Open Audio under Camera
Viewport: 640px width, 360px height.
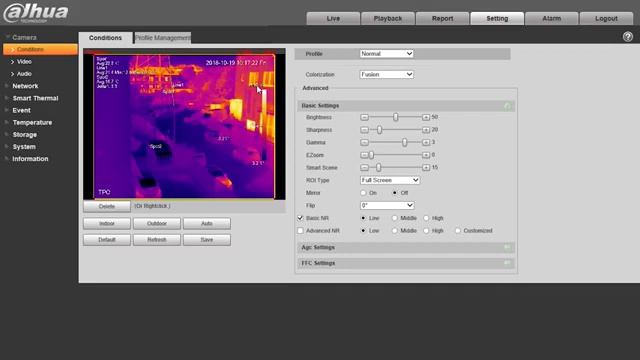tap(24, 74)
